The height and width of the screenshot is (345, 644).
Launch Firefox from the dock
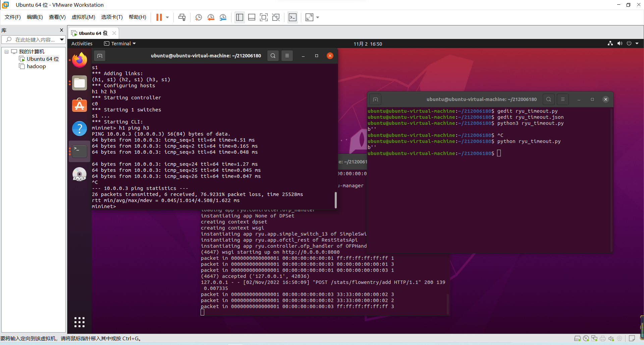pos(79,60)
